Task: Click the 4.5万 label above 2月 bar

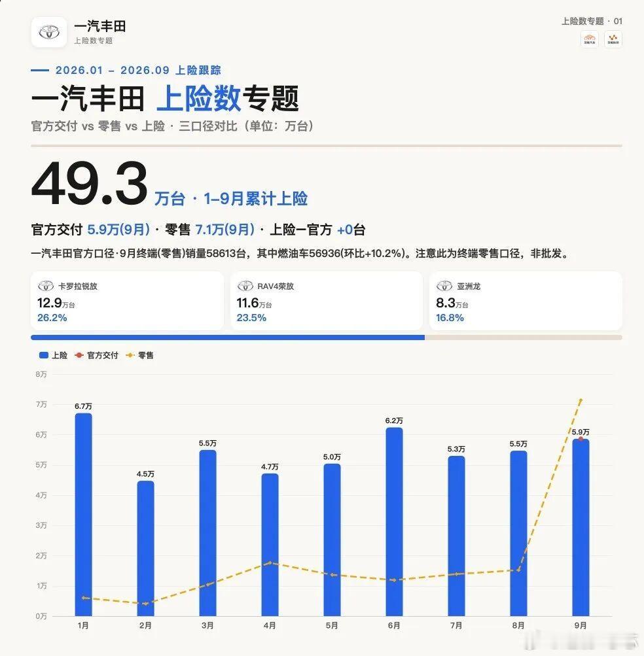Action: click(x=145, y=474)
